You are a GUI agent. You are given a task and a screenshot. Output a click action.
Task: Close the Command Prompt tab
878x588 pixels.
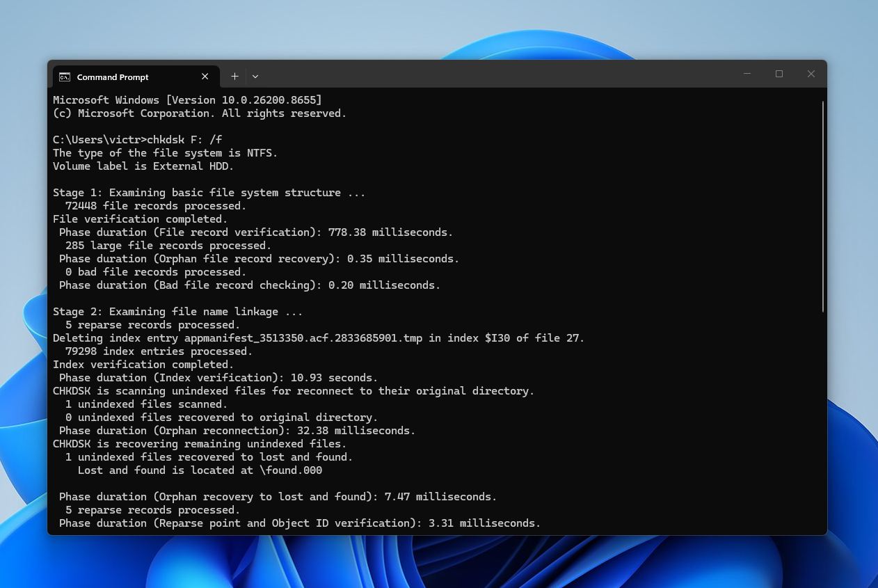point(205,77)
